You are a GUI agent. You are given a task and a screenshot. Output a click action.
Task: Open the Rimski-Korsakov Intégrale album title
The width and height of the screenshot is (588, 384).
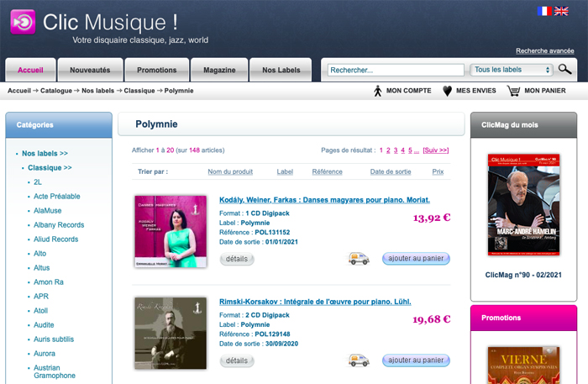pos(315,302)
